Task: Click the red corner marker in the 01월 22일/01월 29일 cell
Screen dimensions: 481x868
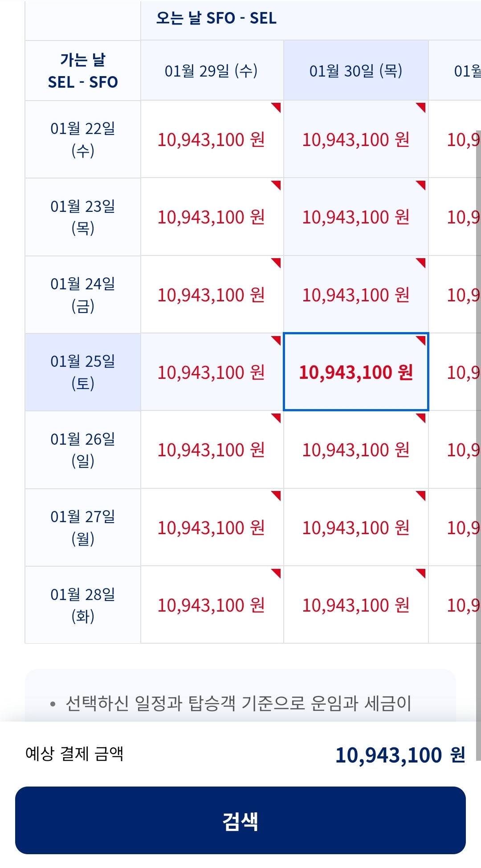Action: click(277, 107)
